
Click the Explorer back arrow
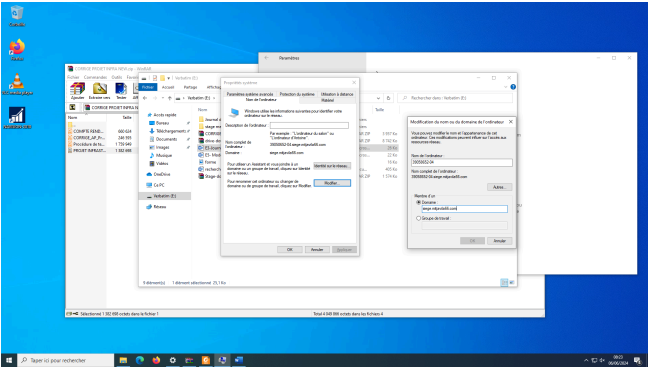pos(145,98)
